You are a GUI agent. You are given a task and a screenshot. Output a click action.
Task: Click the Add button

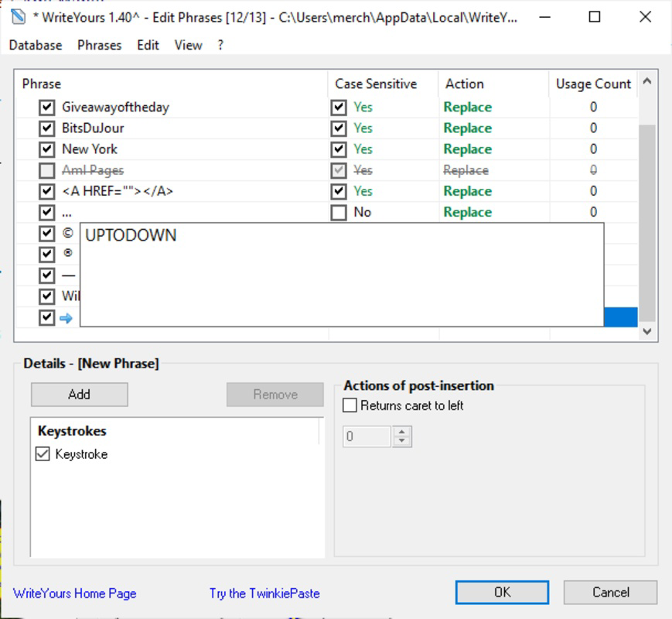click(80, 395)
